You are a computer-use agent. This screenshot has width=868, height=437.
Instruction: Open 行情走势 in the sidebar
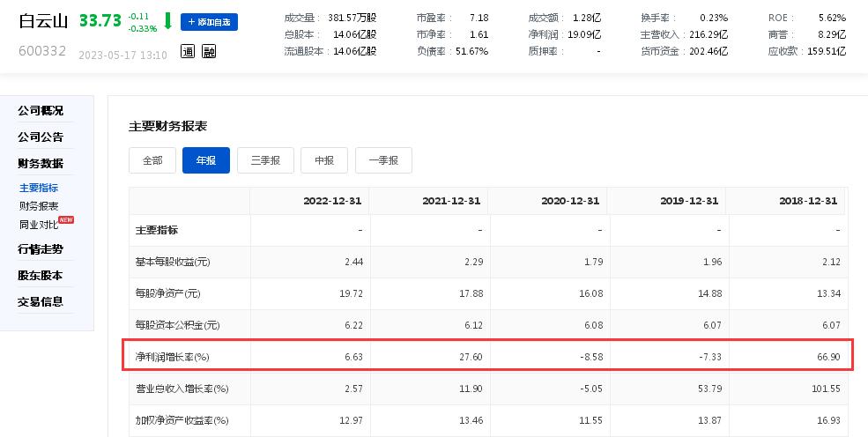[x=41, y=249]
